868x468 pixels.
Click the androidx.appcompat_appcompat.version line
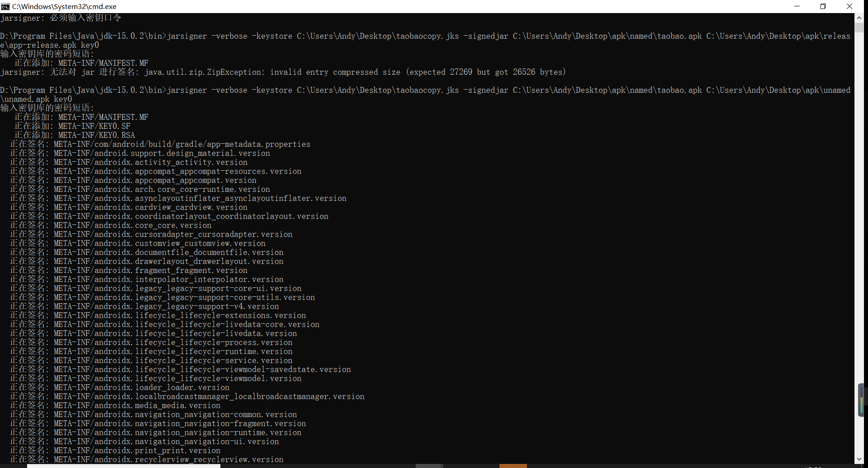[x=133, y=180]
